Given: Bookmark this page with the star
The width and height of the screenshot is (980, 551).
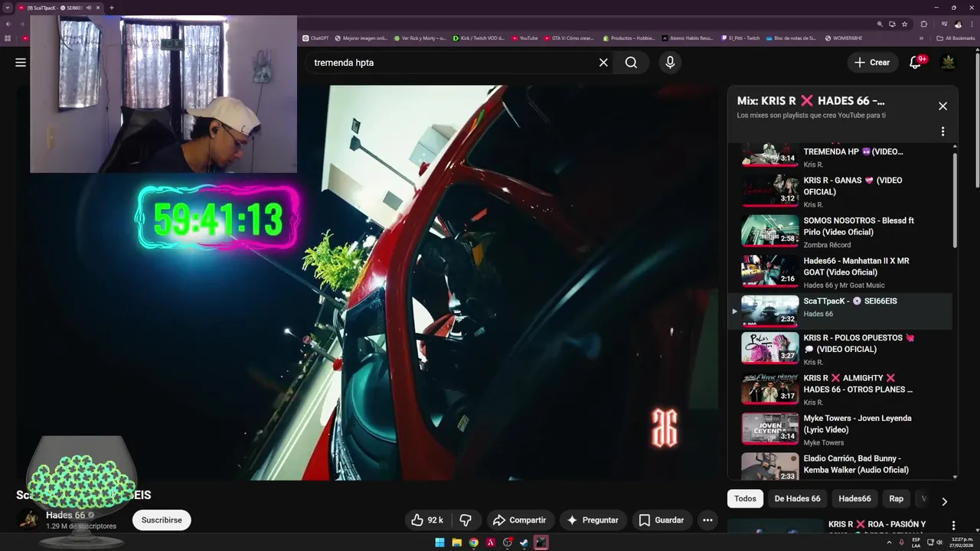Looking at the screenshot, I should [x=905, y=24].
